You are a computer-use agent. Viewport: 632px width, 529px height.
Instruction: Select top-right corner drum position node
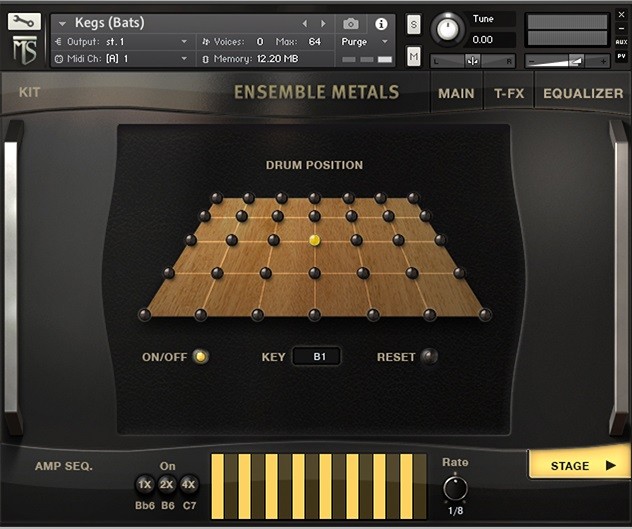pyautogui.click(x=413, y=198)
